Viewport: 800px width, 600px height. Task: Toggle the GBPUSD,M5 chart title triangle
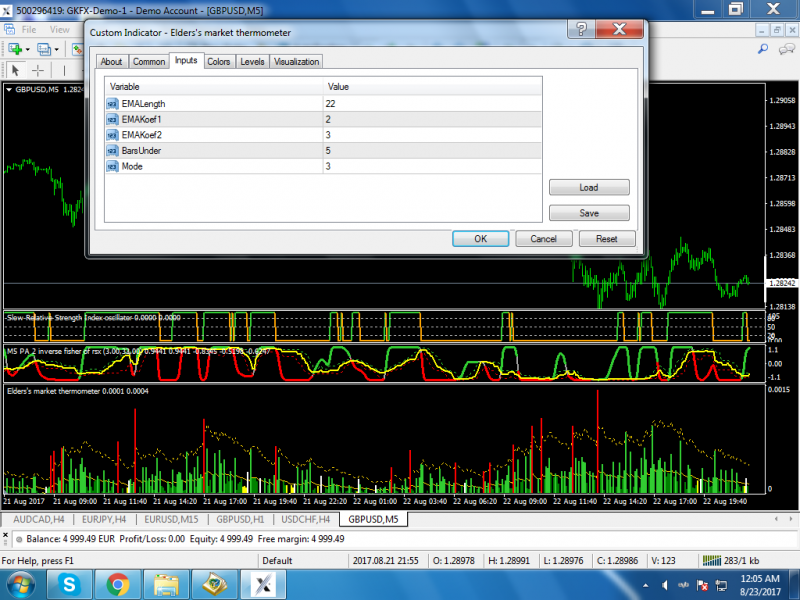click(x=9, y=89)
